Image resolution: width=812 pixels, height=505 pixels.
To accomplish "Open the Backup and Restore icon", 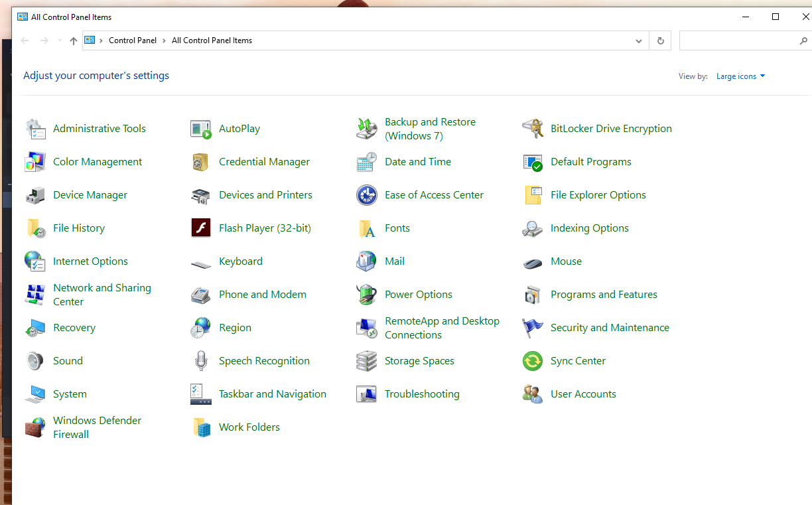I will (x=367, y=129).
